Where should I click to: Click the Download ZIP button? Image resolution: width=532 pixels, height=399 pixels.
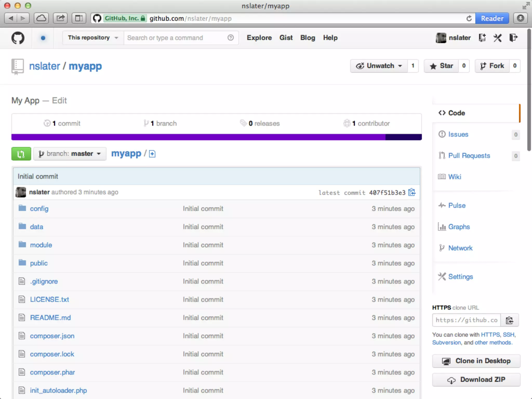pyautogui.click(x=476, y=380)
